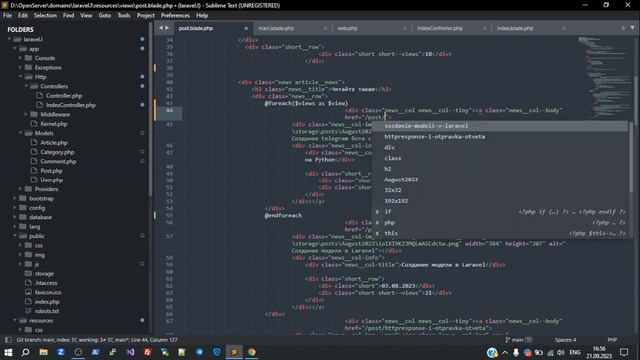Close the index.blade.php tab
This screenshot has height=360, width=640.
tap(564, 28)
